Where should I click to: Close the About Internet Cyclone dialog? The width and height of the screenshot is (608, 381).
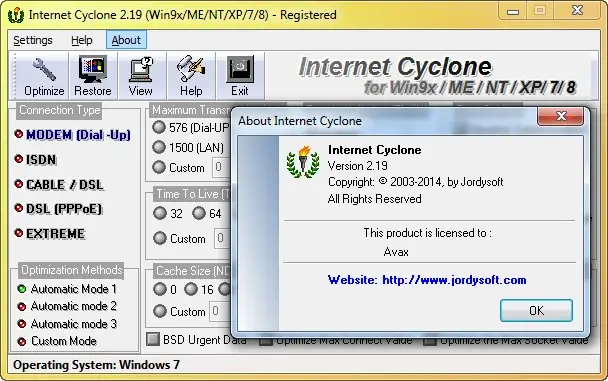pyautogui.click(x=560, y=116)
